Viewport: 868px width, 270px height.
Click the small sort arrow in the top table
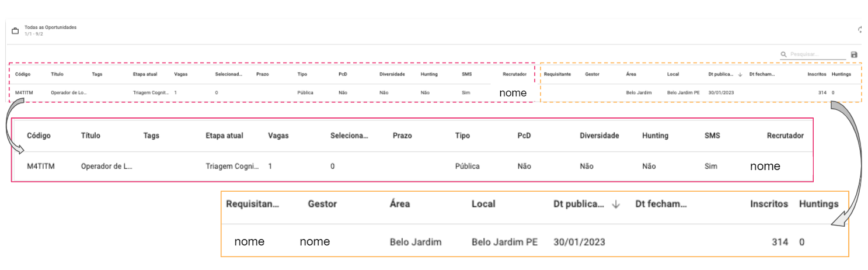tap(740, 74)
